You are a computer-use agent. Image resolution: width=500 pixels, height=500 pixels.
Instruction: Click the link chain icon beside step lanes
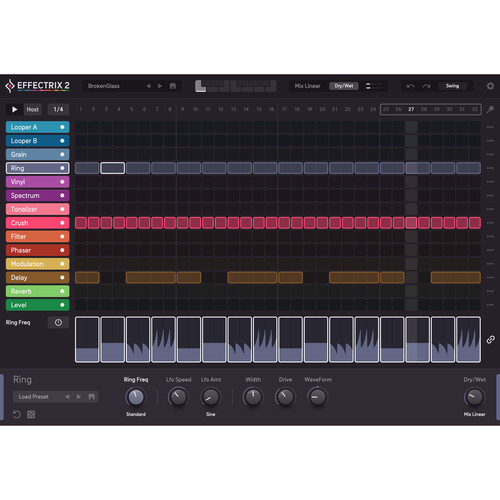click(x=490, y=339)
